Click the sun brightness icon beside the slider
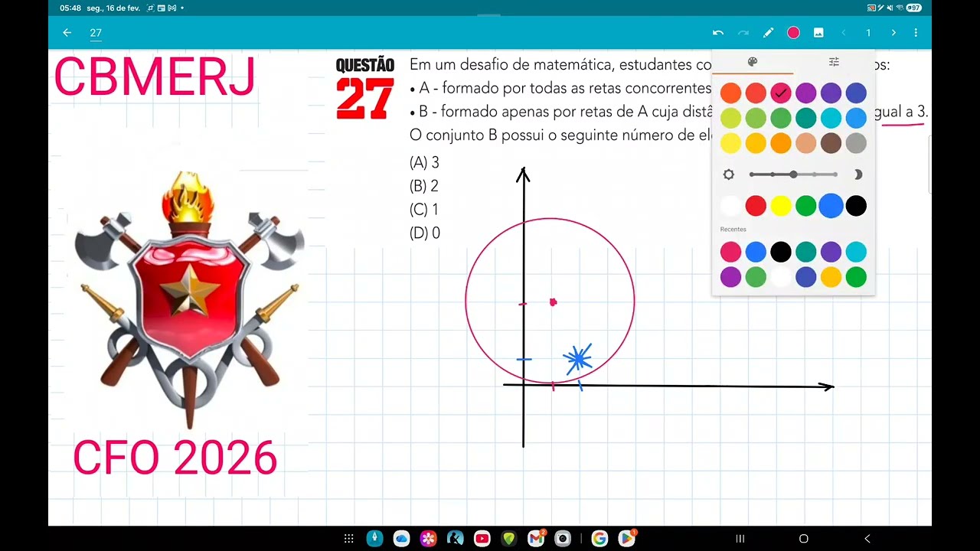The width and height of the screenshot is (980, 551). (729, 174)
